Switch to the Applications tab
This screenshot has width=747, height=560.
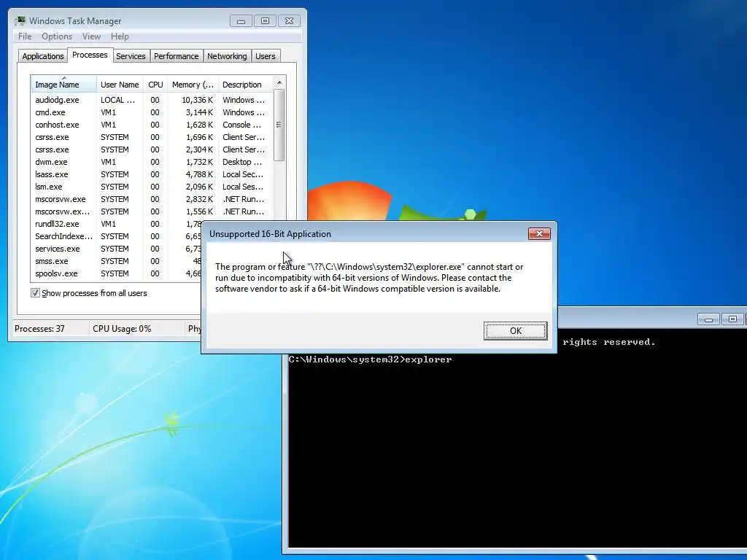tap(43, 56)
